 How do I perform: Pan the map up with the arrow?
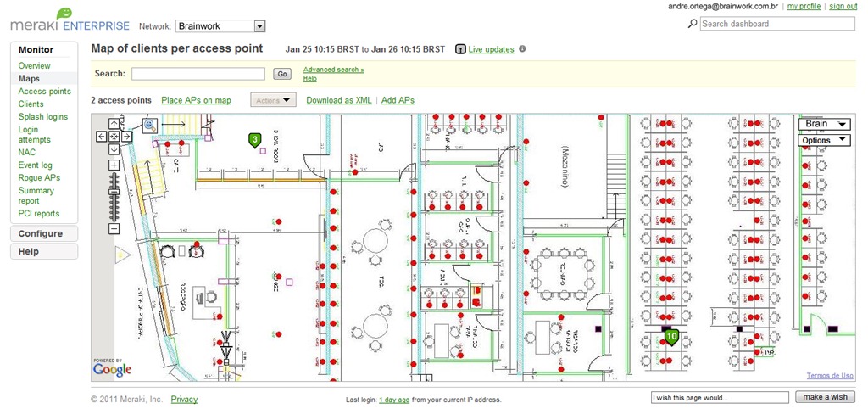(x=114, y=124)
